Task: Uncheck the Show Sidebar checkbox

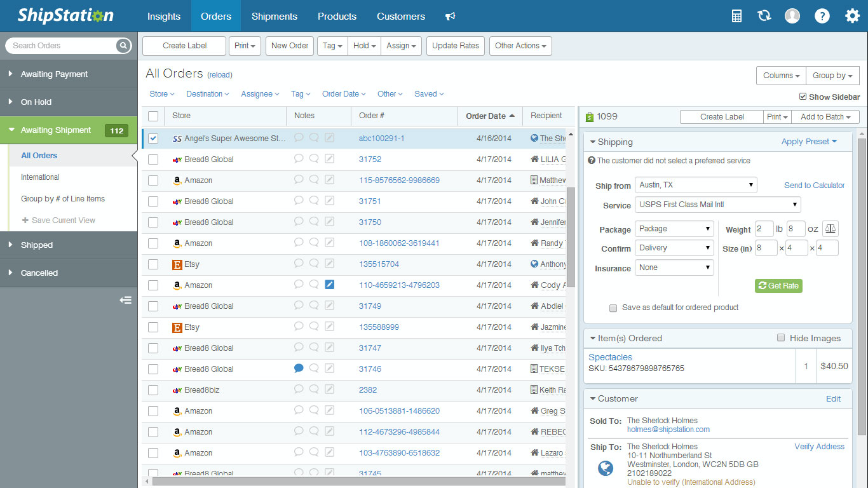Action: [x=803, y=97]
